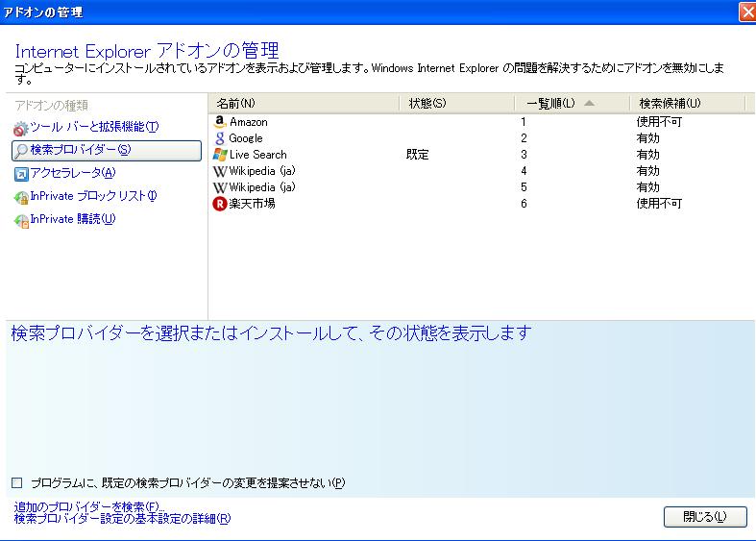Select the Google provider name
756x541 pixels.
246,138
